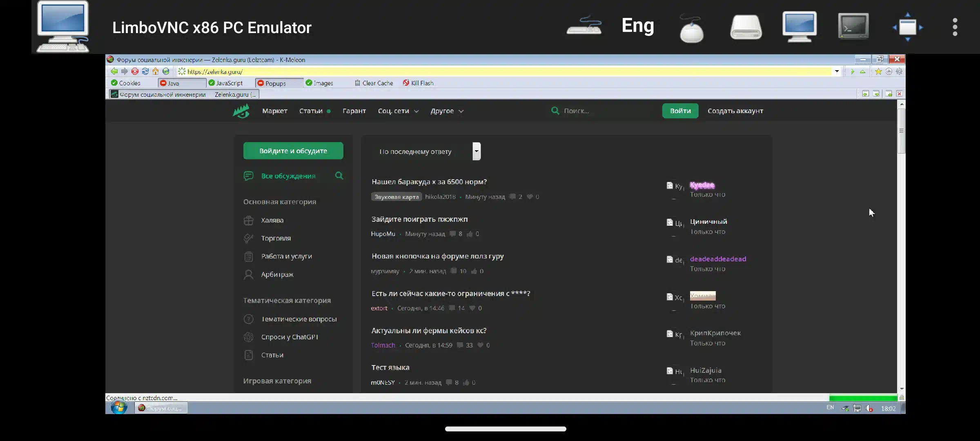980x441 pixels.
Task: Select the 'Форум социальной инженерии' browser tab
Action: [x=184, y=94]
